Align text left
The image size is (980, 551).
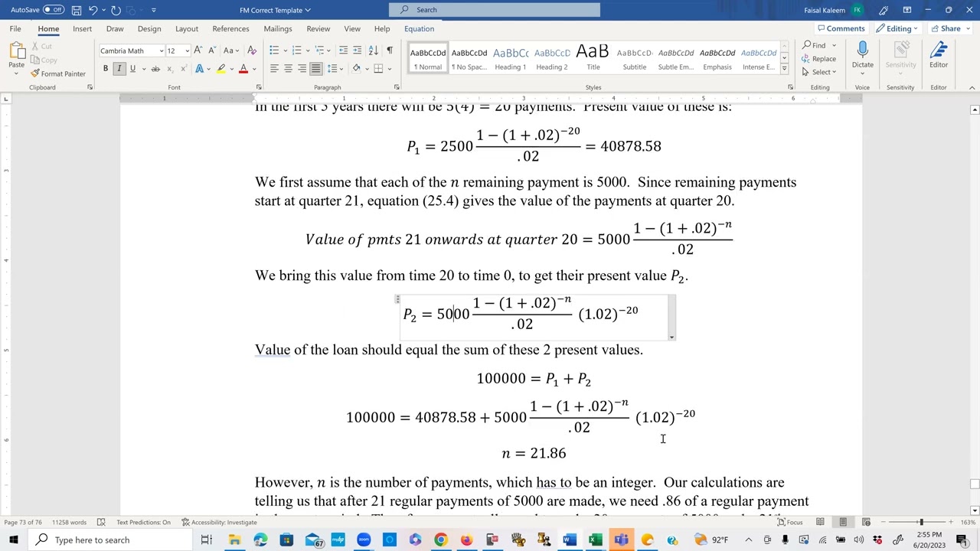(x=274, y=69)
